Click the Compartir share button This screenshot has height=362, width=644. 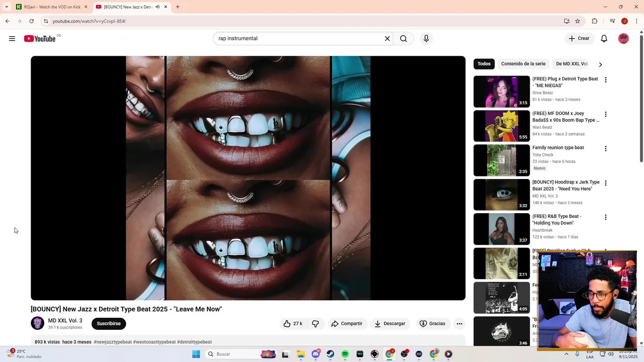[x=347, y=324]
